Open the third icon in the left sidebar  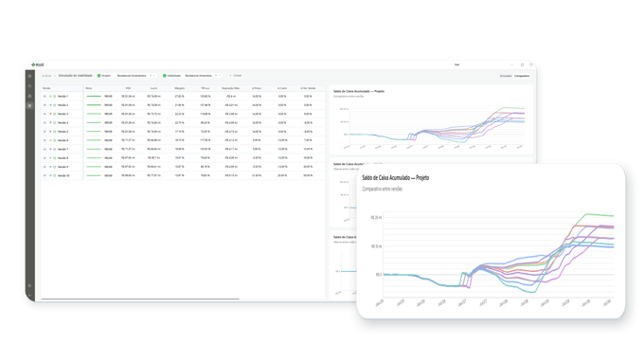pyautogui.click(x=29, y=96)
